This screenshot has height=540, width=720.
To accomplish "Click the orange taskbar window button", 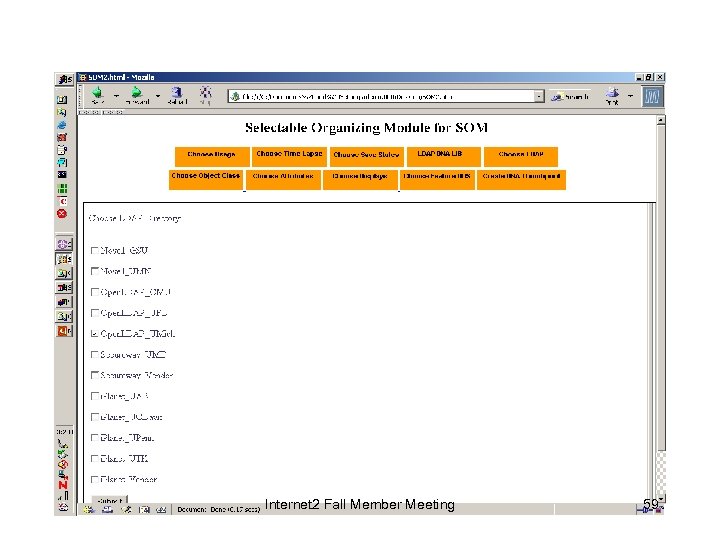I will (64, 331).
